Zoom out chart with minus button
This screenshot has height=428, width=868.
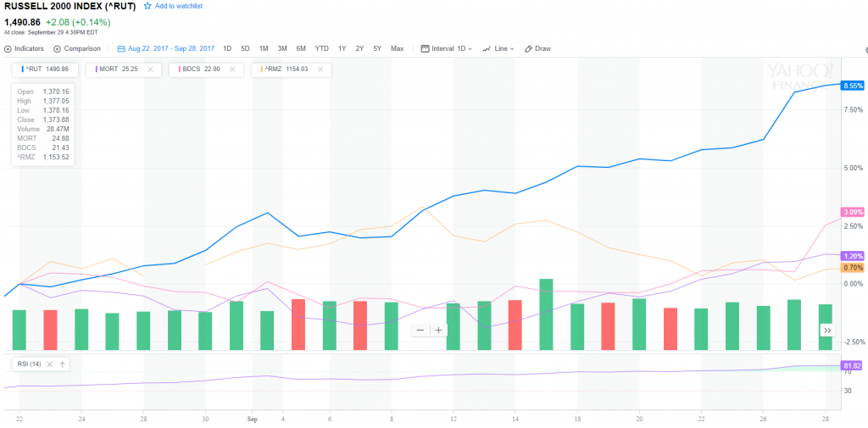coord(420,330)
